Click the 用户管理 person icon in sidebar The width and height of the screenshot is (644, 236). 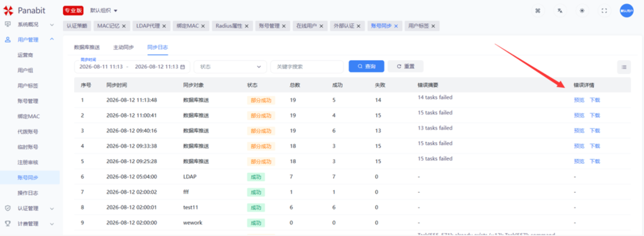coord(8,39)
